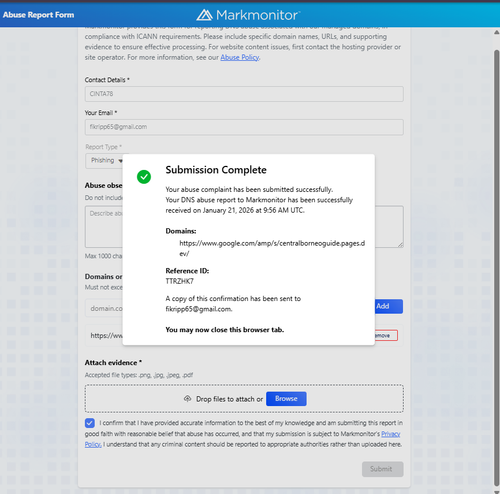Click the Your Email input field

point(244,127)
